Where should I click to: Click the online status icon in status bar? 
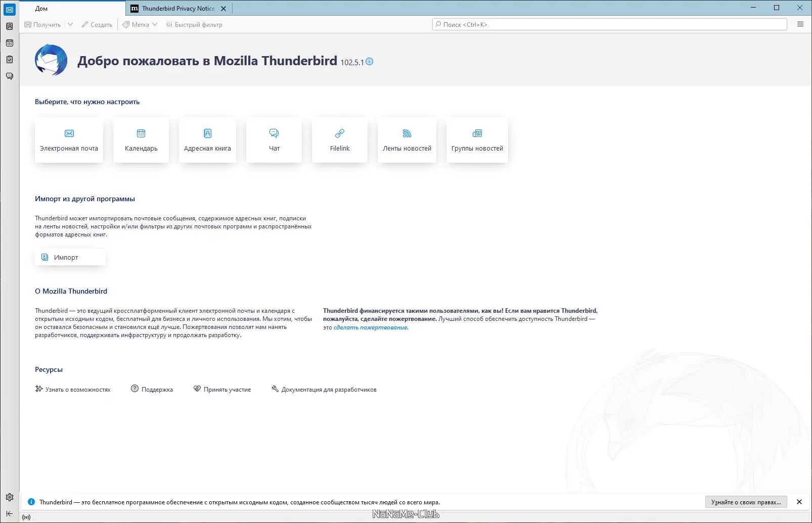coord(26,517)
